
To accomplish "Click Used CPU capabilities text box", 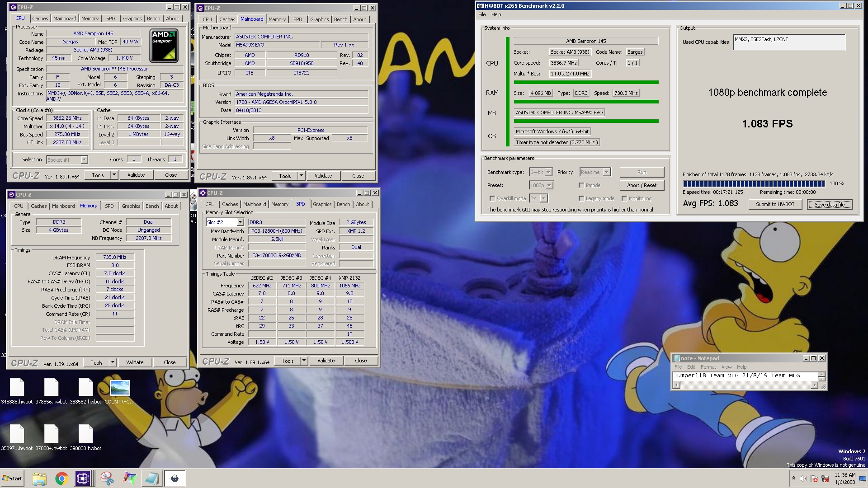I will (x=789, y=42).
